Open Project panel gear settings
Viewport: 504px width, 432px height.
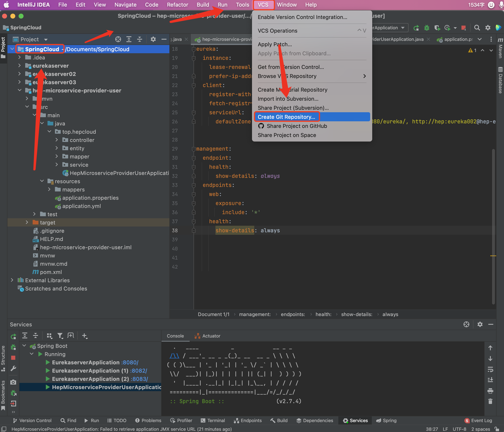click(x=153, y=39)
